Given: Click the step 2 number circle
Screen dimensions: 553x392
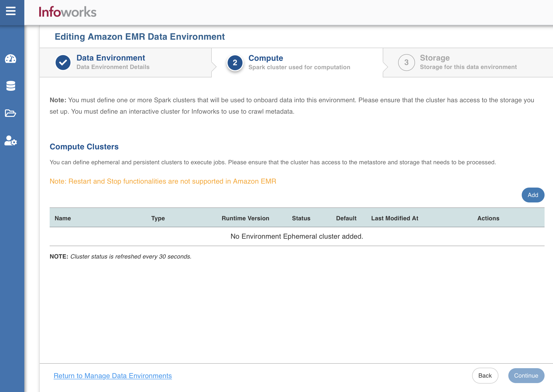Looking at the screenshot, I should [x=235, y=63].
